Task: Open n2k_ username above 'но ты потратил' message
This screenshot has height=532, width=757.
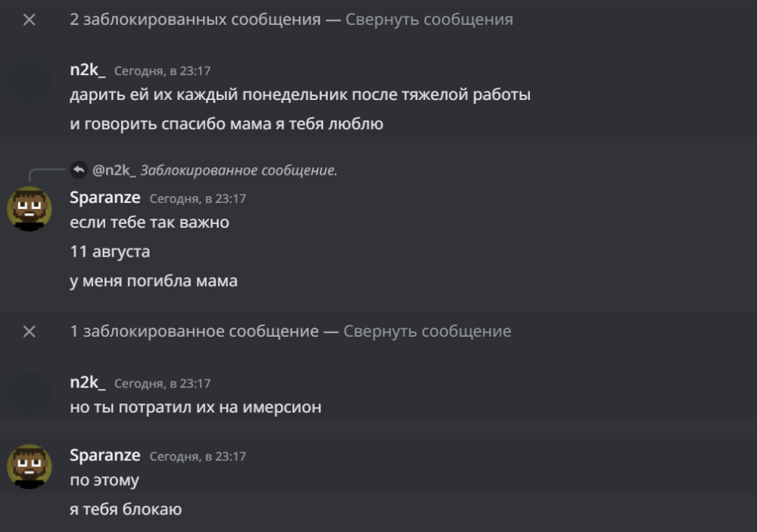Action: coord(87,382)
